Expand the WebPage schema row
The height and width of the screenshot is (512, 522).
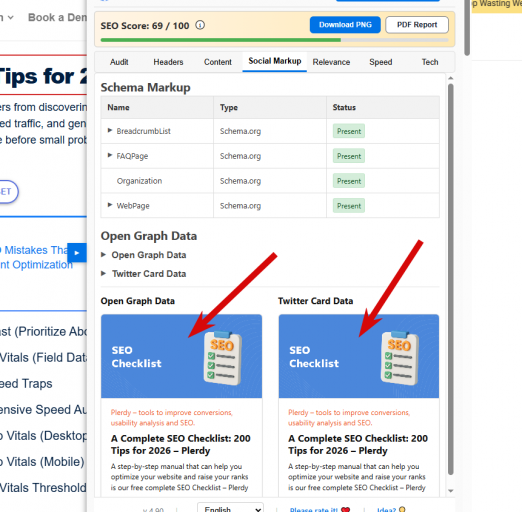pyautogui.click(x=110, y=205)
